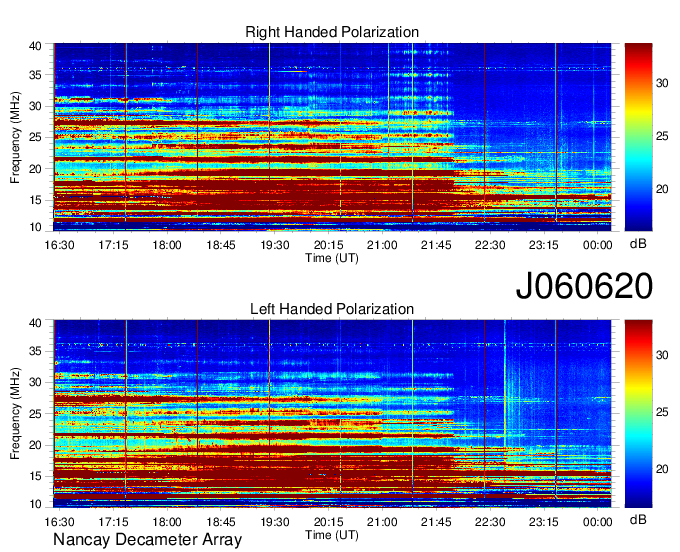Click the 10 MHz tick on left-handed plot
Image resolution: width=680 pixels, height=552 pixels.
point(35,504)
